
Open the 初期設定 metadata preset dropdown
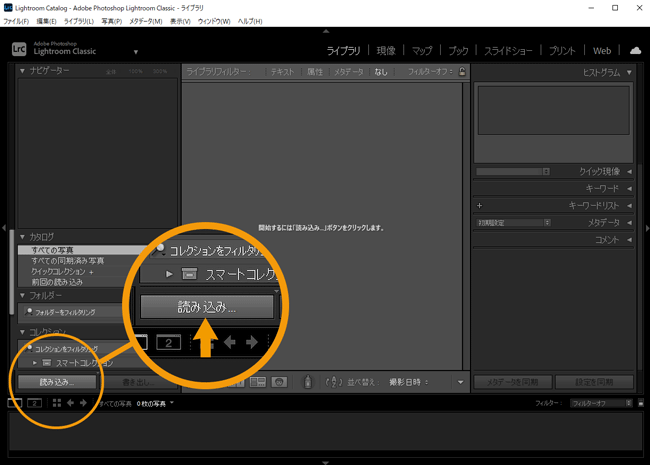(x=513, y=223)
